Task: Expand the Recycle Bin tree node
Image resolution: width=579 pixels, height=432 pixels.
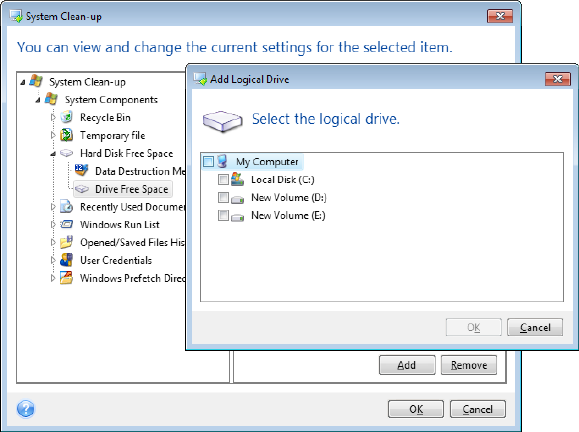Action: 53,117
